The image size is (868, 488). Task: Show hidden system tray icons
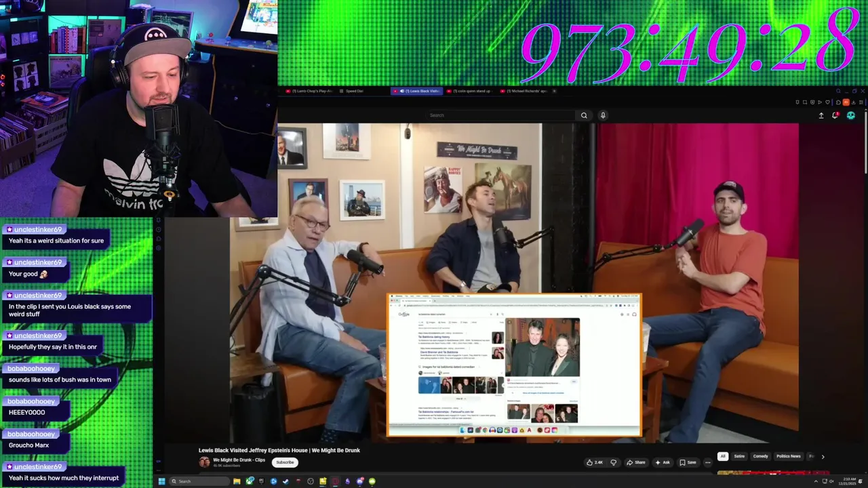[x=816, y=481]
